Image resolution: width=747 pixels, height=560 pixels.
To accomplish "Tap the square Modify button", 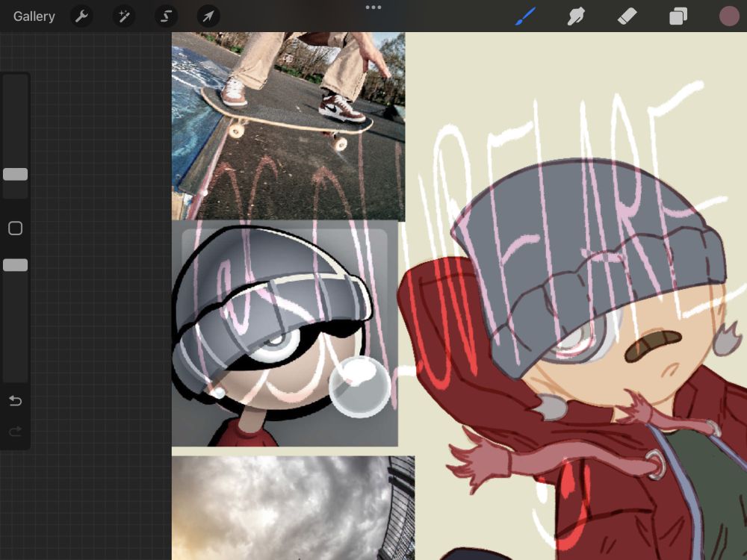I will tap(15, 228).
